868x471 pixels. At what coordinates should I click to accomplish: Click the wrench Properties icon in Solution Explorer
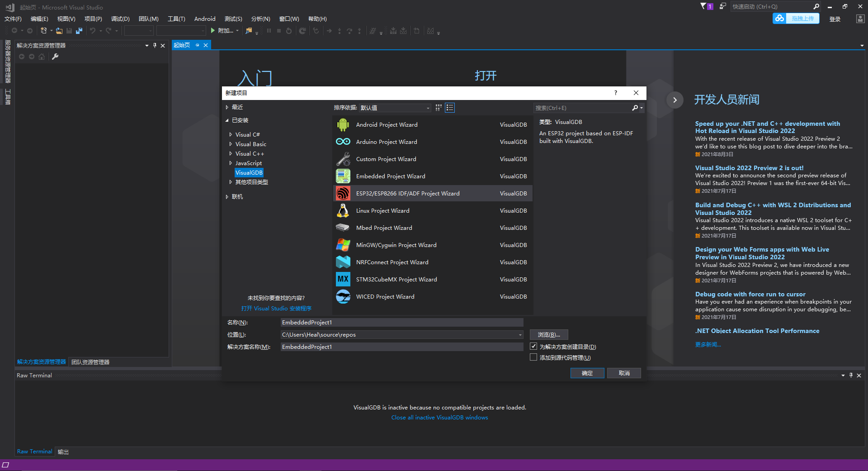(55, 57)
